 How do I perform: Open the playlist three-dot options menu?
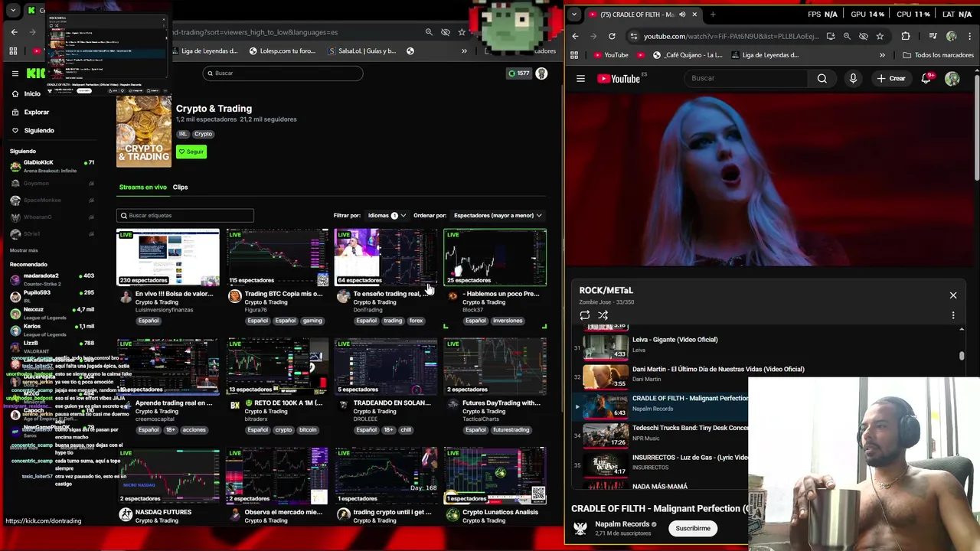pos(953,315)
